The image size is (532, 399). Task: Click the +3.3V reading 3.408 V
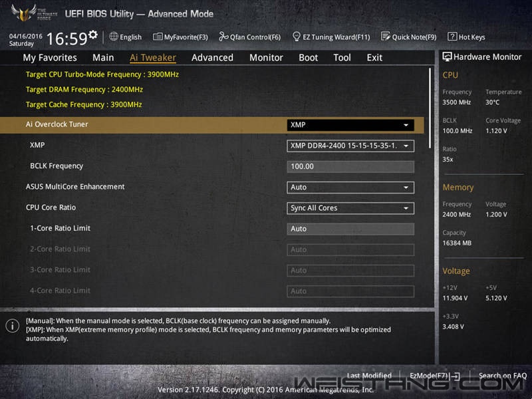[x=454, y=327]
